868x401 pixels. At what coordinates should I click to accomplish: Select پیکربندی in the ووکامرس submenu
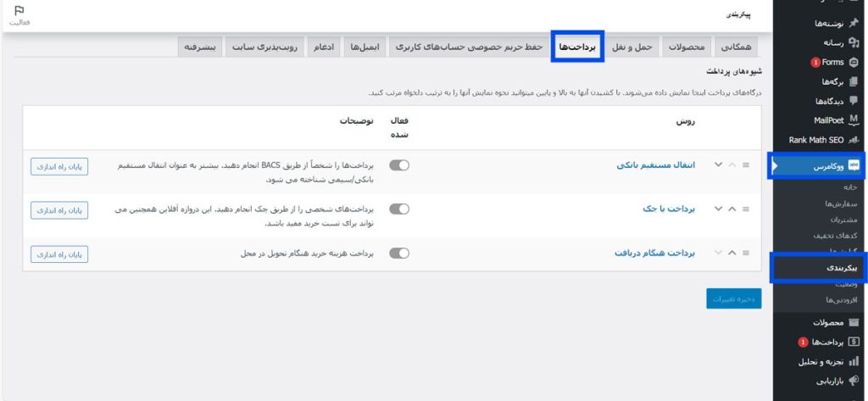pos(842,268)
